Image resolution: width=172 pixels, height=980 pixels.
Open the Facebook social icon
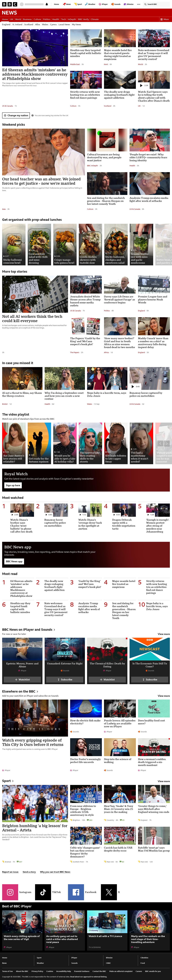pos(76,892)
